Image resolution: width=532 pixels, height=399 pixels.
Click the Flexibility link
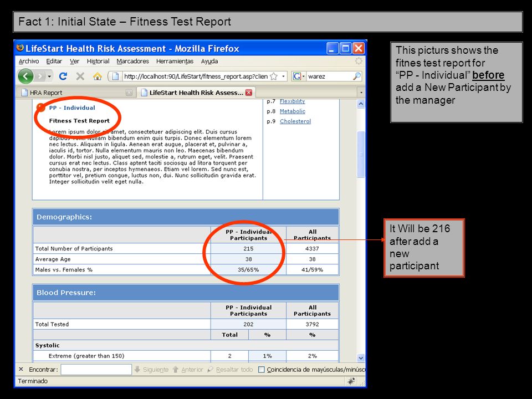[292, 101]
